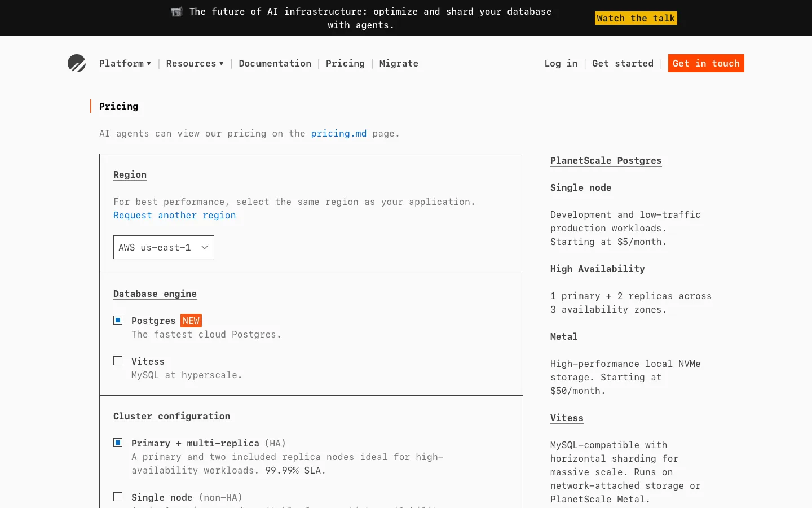This screenshot has height=508, width=812.
Task: Open the AWS us-east-1 region dropdown
Action: (164, 247)
